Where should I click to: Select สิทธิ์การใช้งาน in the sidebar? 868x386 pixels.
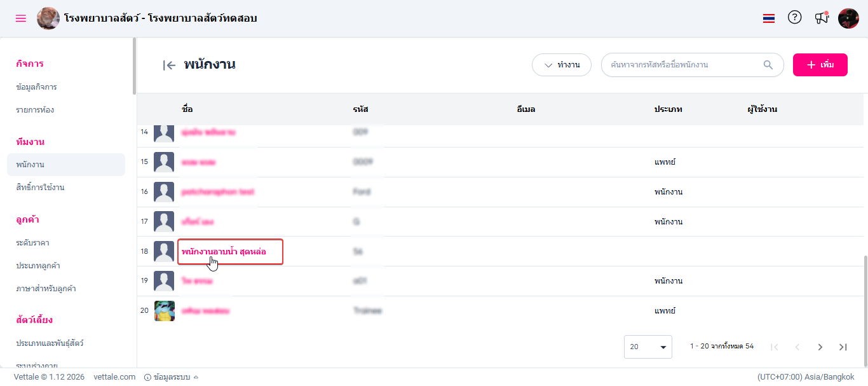(40, 188)
